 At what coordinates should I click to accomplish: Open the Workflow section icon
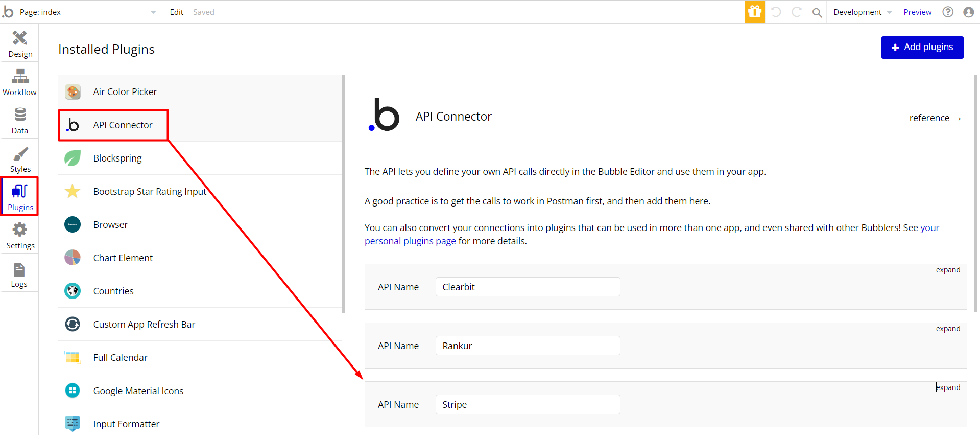point(20,77)
